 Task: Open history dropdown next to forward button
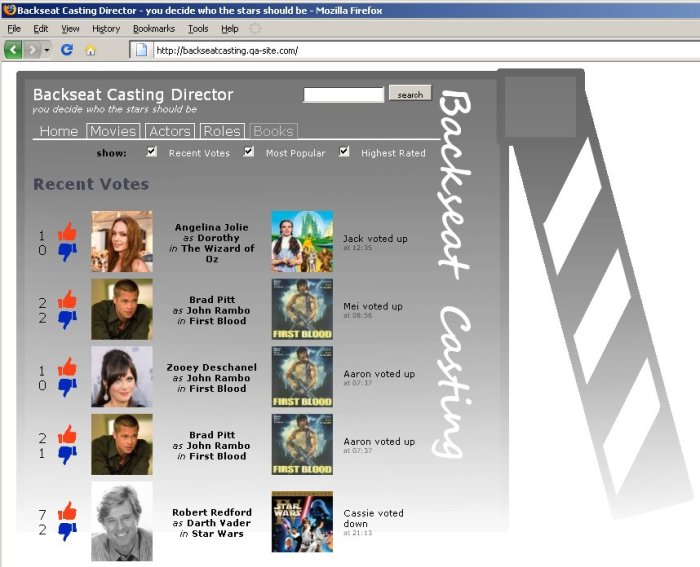tap(46, 50)
